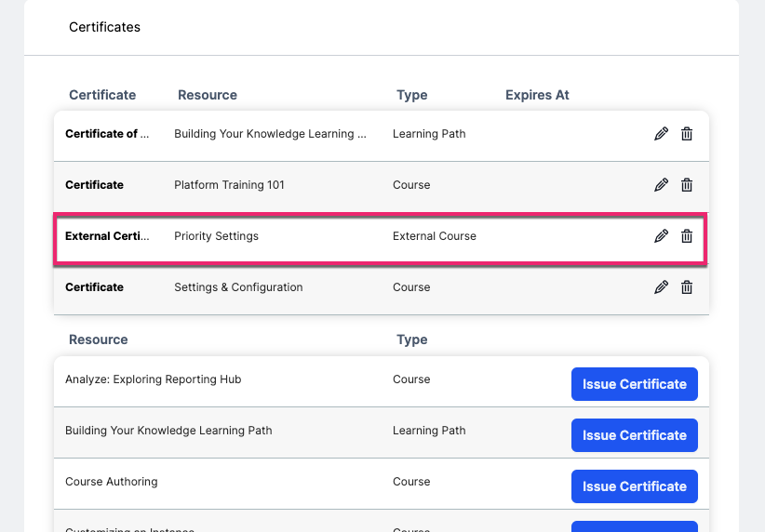Click the Certificate column header
Image resolution: width=765 pixels, height=532 pixels.
[x=102, y=95]
